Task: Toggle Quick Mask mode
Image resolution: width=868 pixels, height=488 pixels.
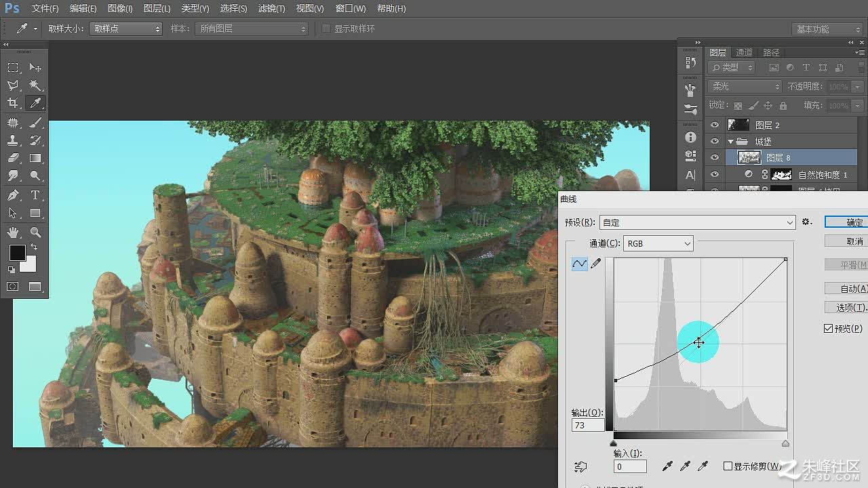Action: [x=13, y=287]
